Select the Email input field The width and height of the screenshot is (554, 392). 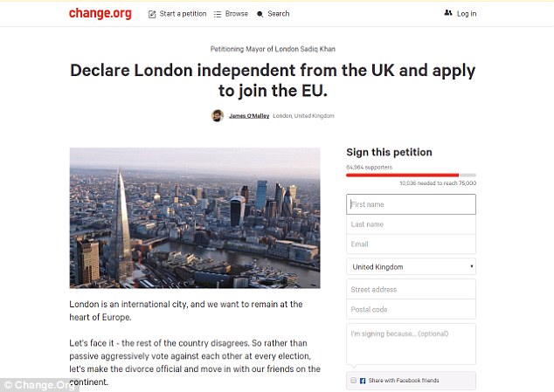click(411, 244)
